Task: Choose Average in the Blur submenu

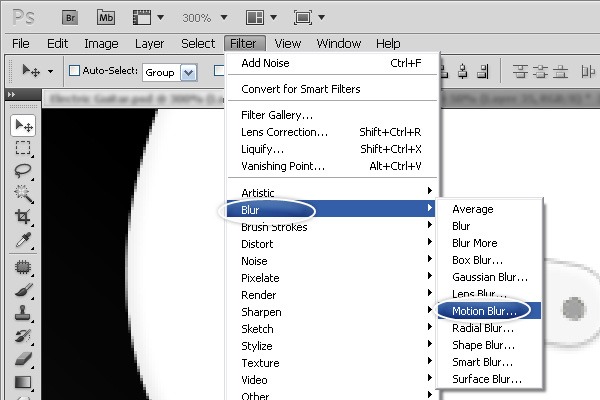Action: (490, 209)
